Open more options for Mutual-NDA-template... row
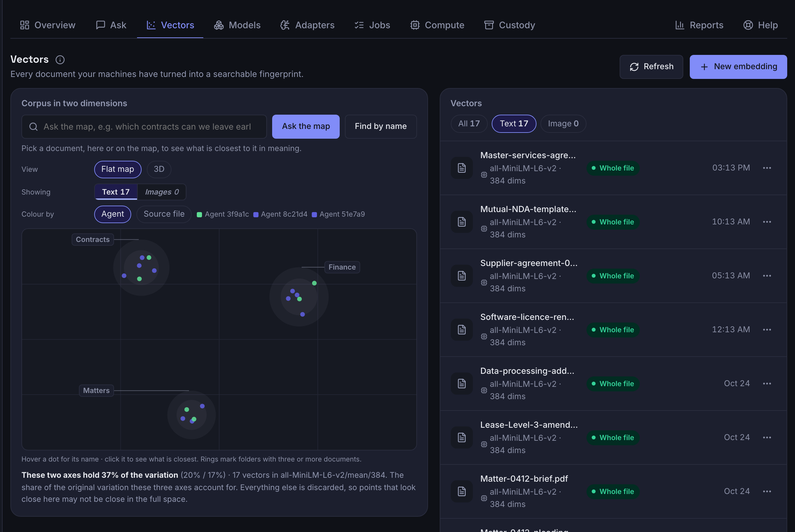This screenshot has width=795, height=532. click(767, 222)
